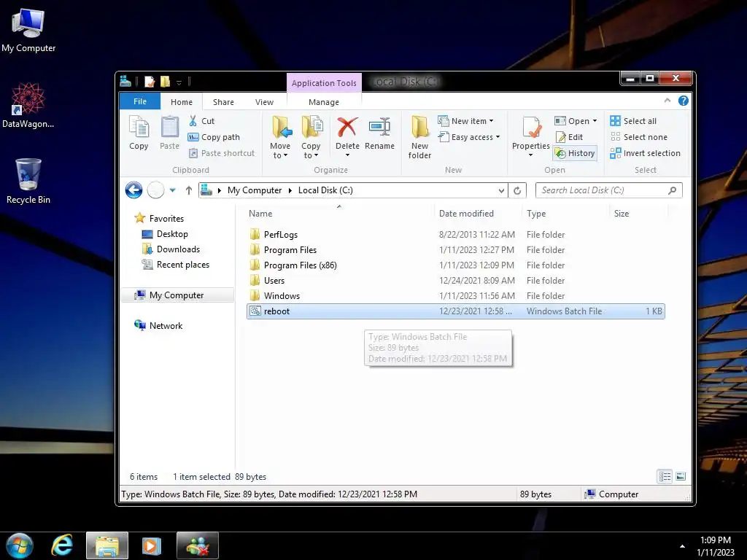Go back with the Back arrow
Viewport: 747px width, 560px height.
click(x=134, y=190)
